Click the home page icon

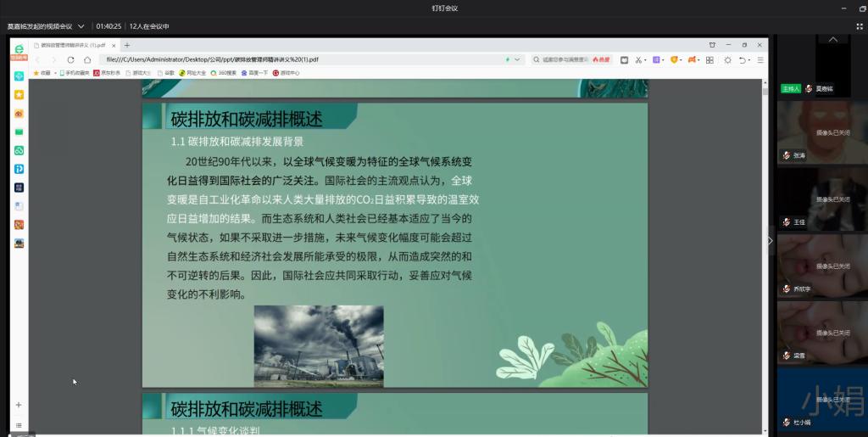86,60
